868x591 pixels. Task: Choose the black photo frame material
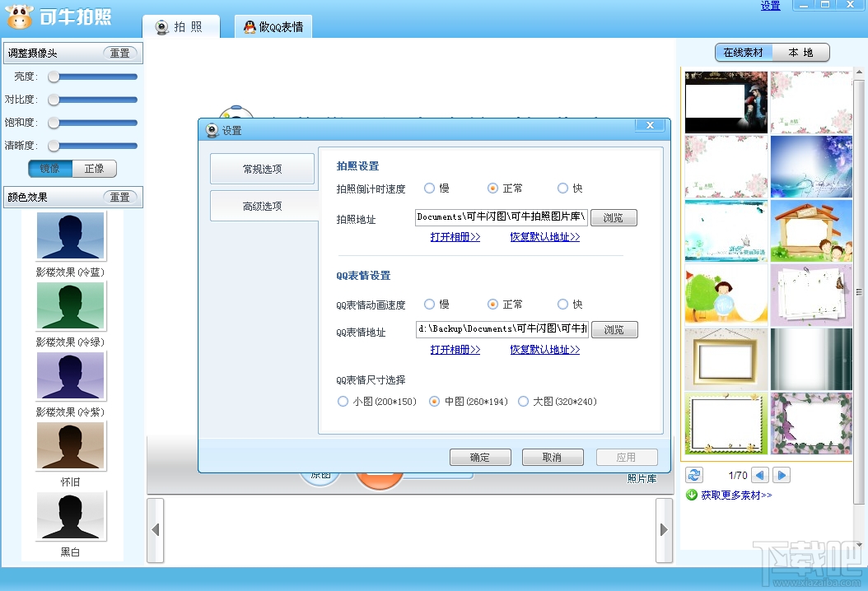pos(726,102)
